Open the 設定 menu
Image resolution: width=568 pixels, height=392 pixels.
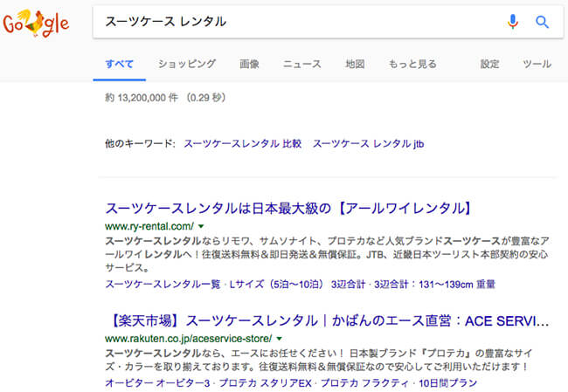click(x=489, y=64)
